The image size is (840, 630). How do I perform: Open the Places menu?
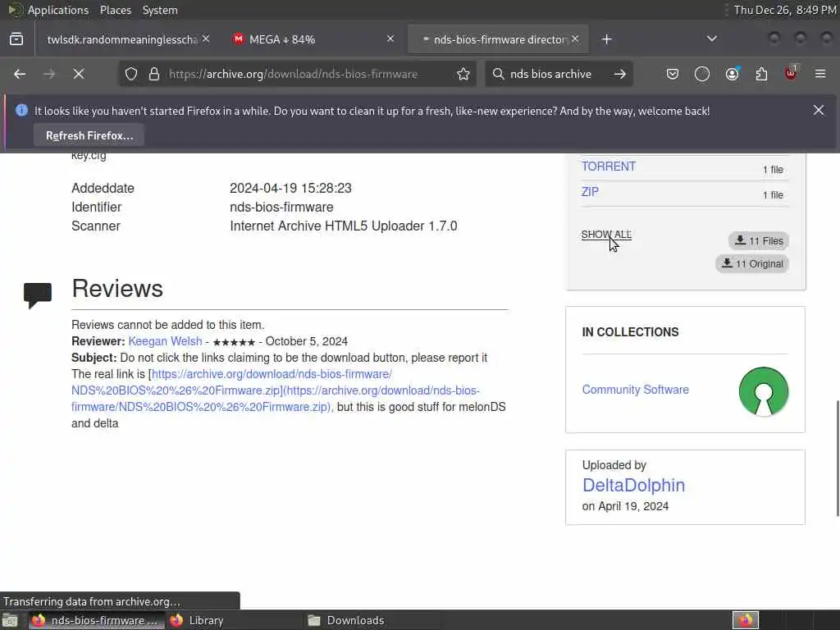pos(116,10)
